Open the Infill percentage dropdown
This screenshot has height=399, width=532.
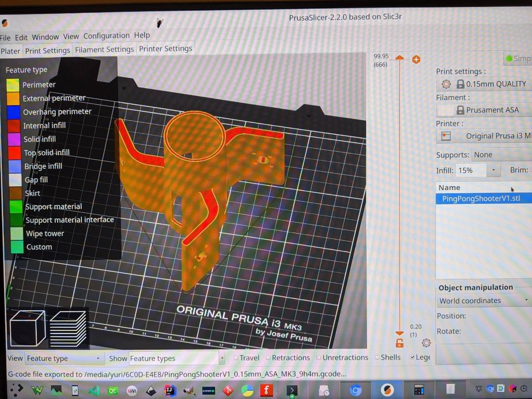(493, 170)
